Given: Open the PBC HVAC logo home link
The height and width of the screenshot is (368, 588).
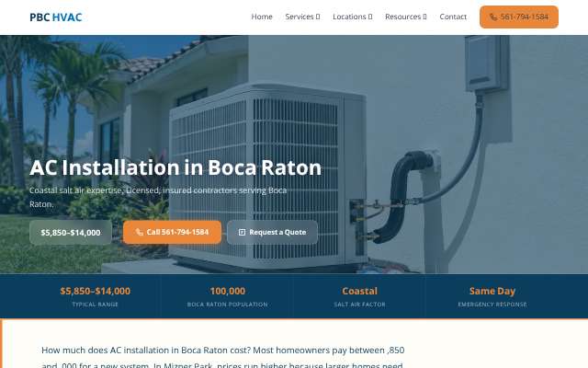Looking at the screenshot, I should point(55,17).
